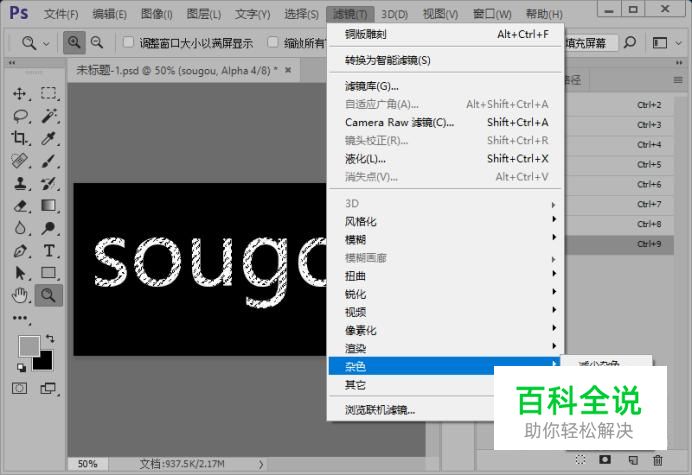Select the Magic Wand tool
The height and width of the screenshot is (475, 692).
click(49, 116)
